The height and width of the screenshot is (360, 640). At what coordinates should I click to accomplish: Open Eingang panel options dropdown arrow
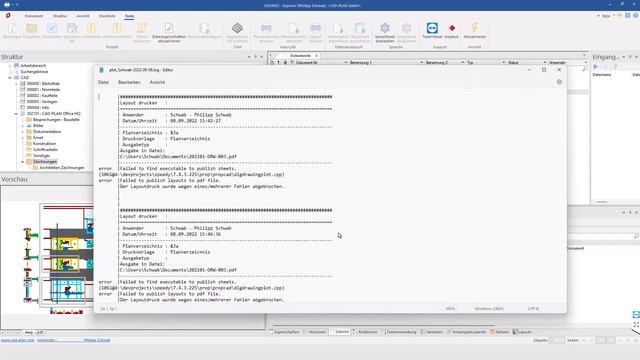(624, 57)
